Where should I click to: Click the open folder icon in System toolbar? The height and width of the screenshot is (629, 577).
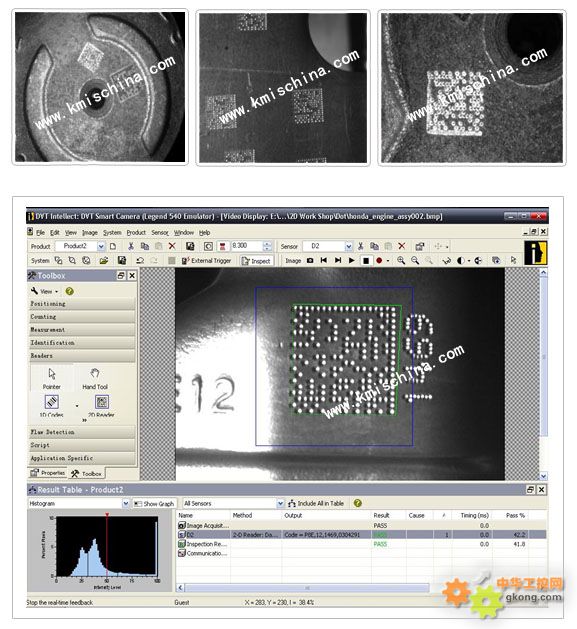[x=104, y=260]
